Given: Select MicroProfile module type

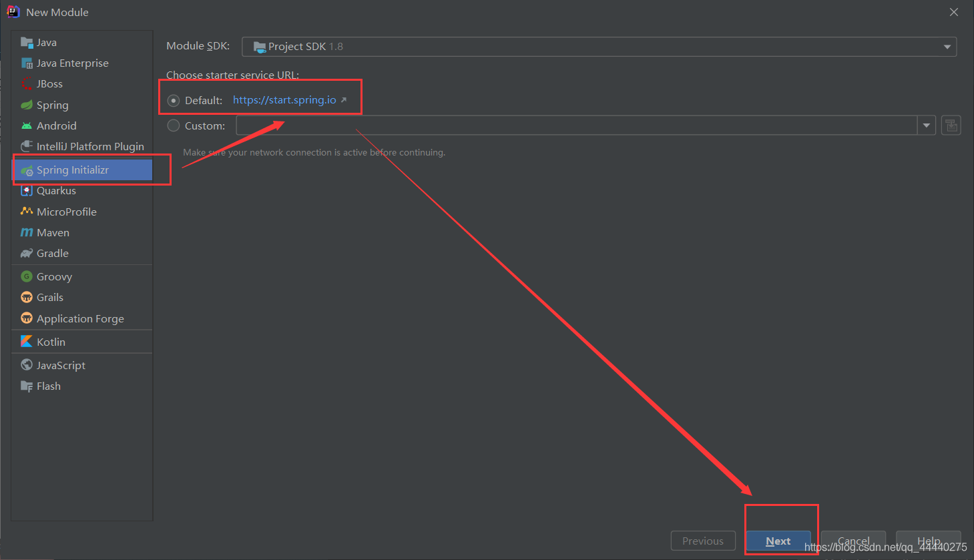Looking at the screenshot, I should pyautogui.click(x=82, y=212).
